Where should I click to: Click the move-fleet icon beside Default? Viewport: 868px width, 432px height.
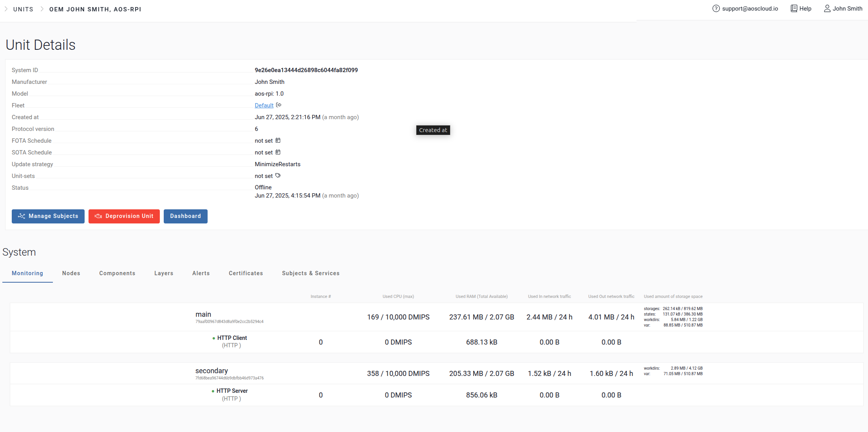click(x=278, y=105)
